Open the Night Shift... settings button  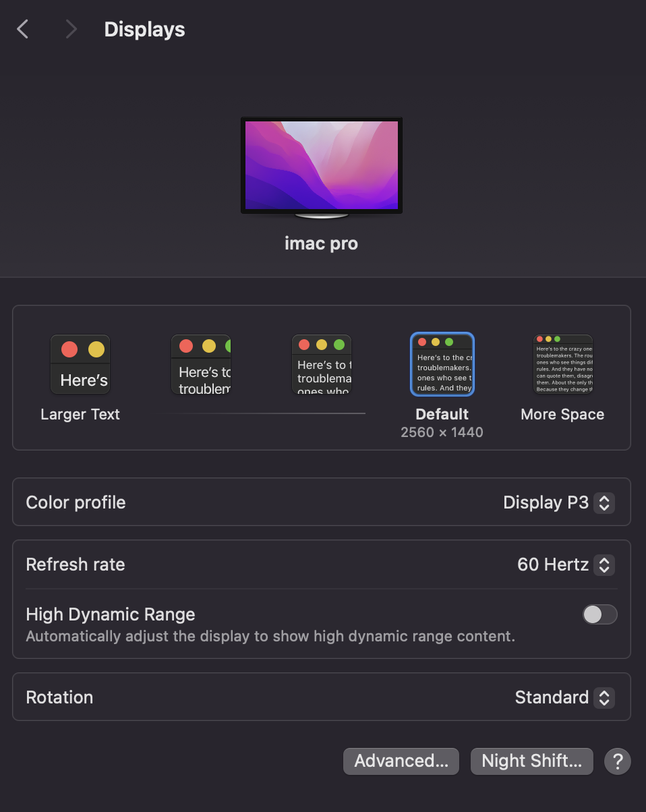(x=531, y=761)
